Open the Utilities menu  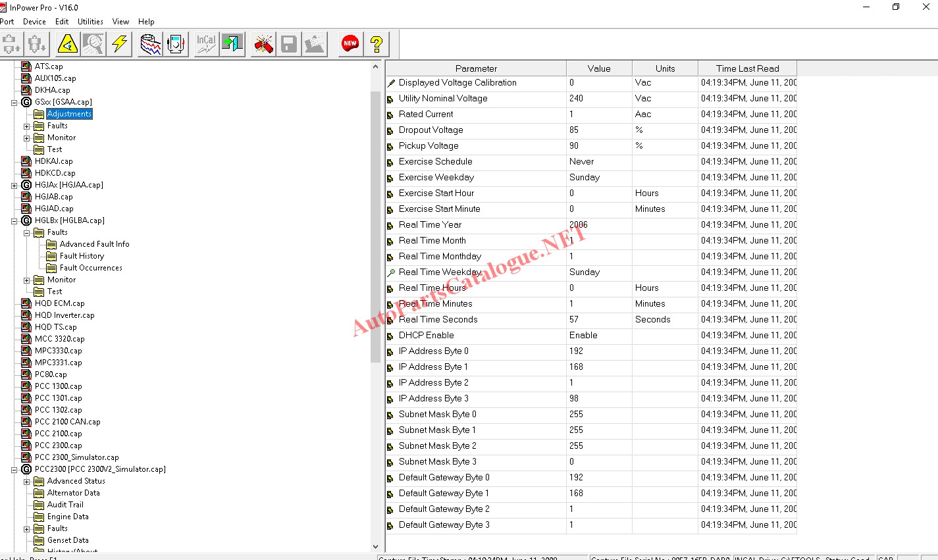coord(90,22)
